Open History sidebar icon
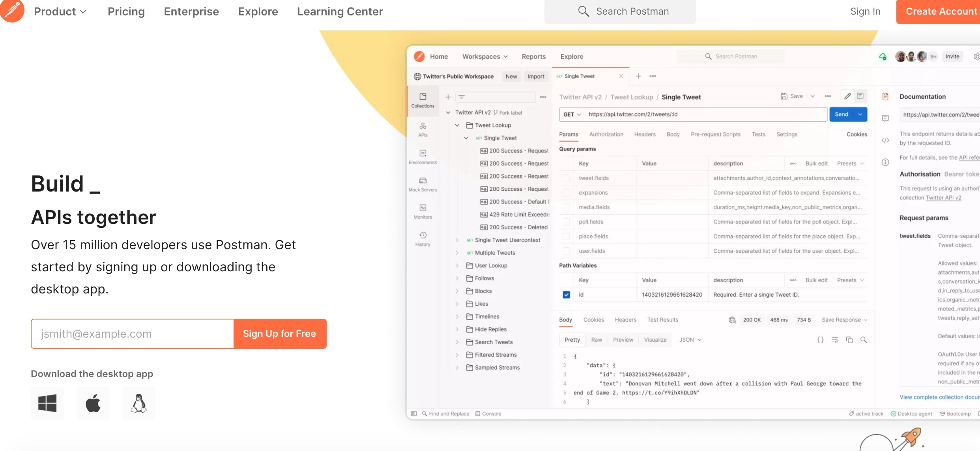This screenshot has height=451, width=980. click(423, 239)
